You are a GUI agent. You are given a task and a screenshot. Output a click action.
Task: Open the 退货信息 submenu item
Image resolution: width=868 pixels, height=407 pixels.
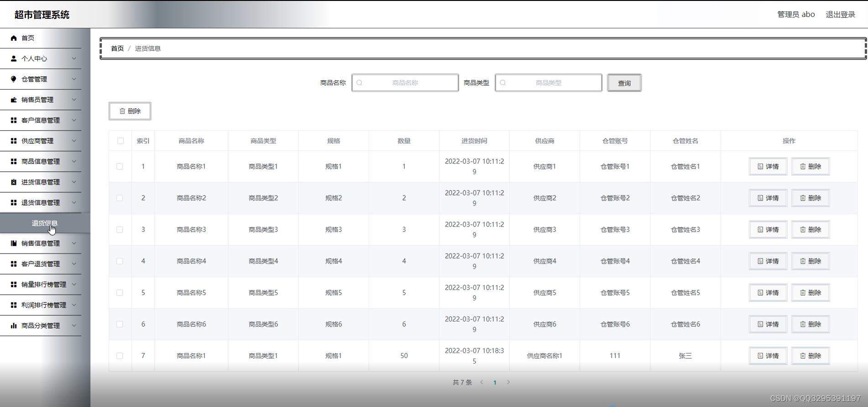(45, 223)
